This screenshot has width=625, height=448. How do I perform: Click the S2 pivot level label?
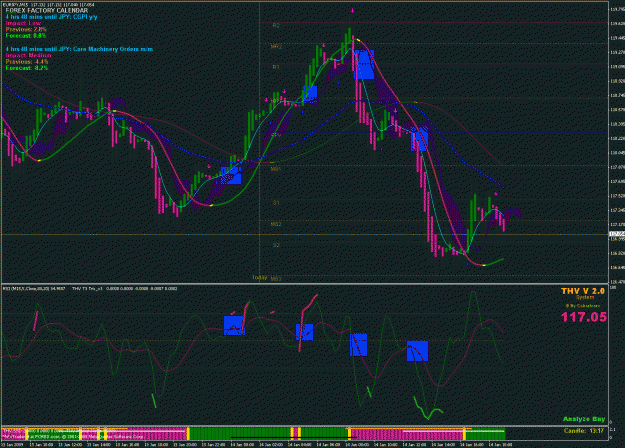(276, 245)
